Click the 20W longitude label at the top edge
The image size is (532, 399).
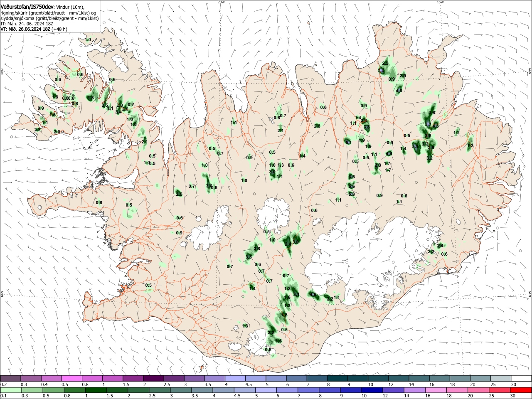coord(221,2)
